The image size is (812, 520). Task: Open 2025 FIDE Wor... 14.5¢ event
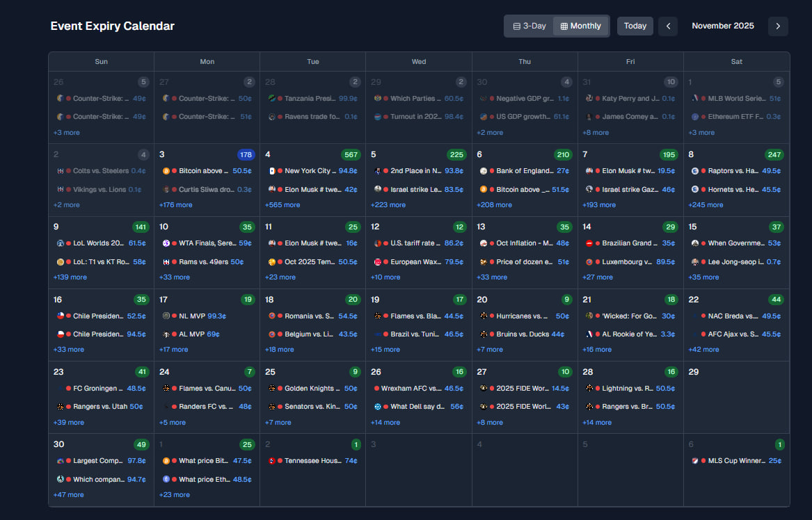tap(525, 388)
